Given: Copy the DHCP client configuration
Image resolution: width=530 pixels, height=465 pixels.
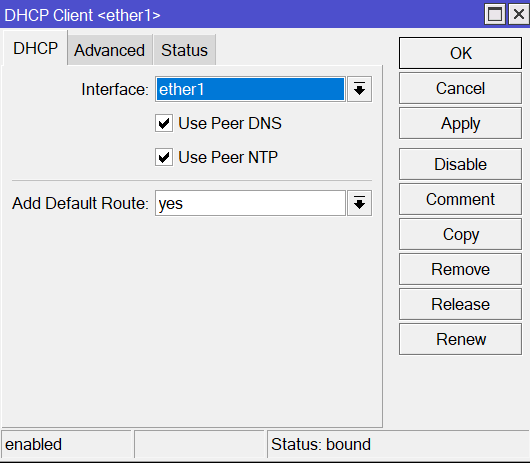Looking at the screenshot, I should pyautogui.click(x=460, y=234).
